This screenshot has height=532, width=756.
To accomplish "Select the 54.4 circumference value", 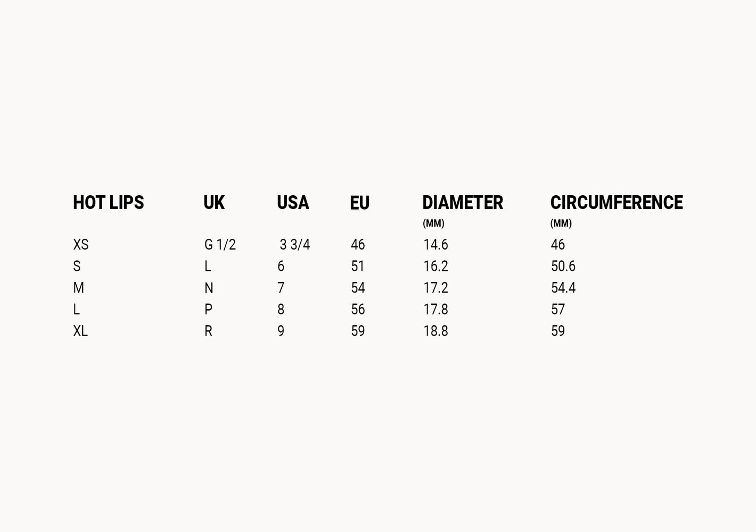I will coord(563,288).
